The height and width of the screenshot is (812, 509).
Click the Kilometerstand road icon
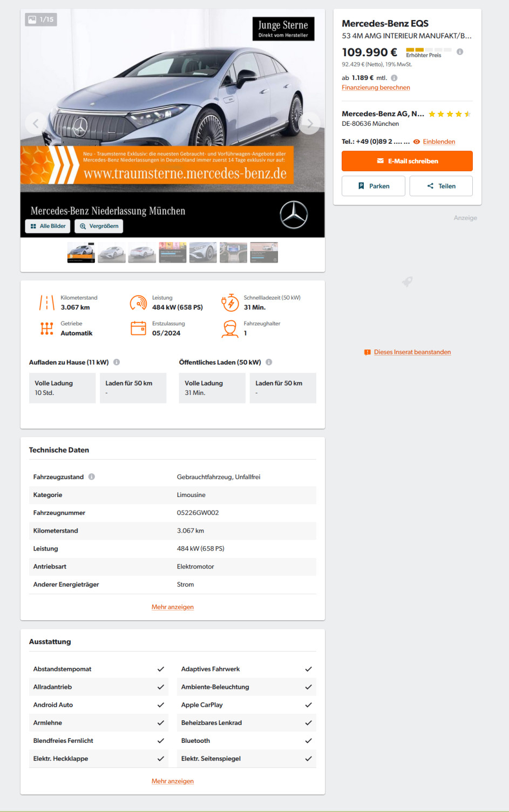coord(47,303)
